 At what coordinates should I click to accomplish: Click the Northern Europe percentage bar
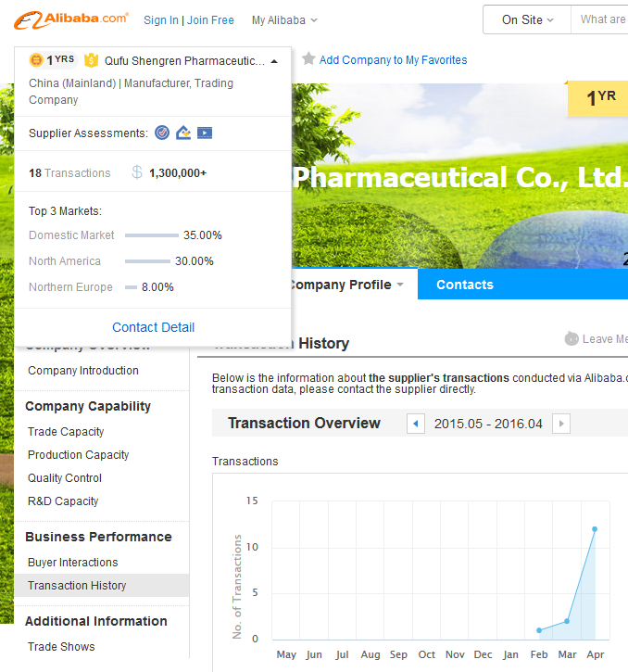click(x=131, y=287)
